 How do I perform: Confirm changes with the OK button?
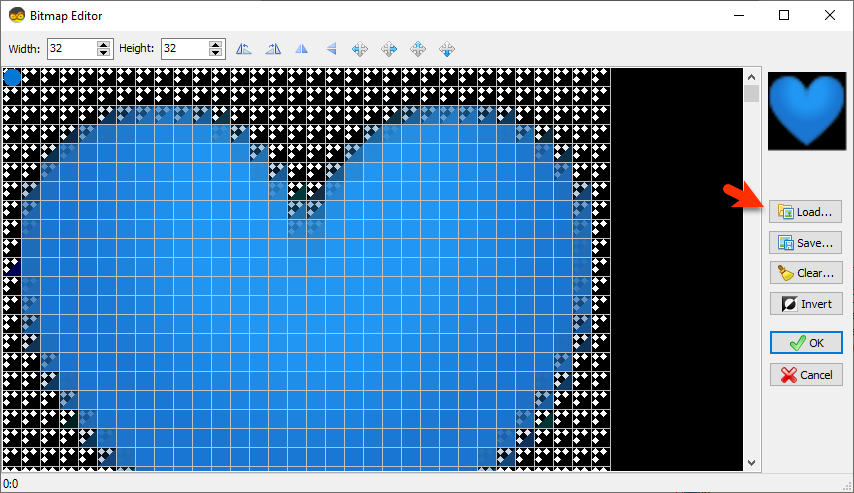tap(806, 343)
